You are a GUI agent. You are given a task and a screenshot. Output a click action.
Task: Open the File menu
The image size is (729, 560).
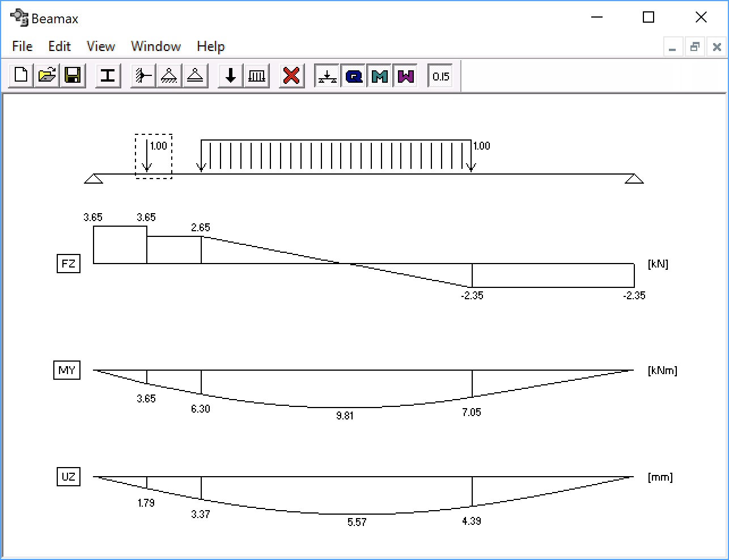pyautogui.click(x=22, y=46)
